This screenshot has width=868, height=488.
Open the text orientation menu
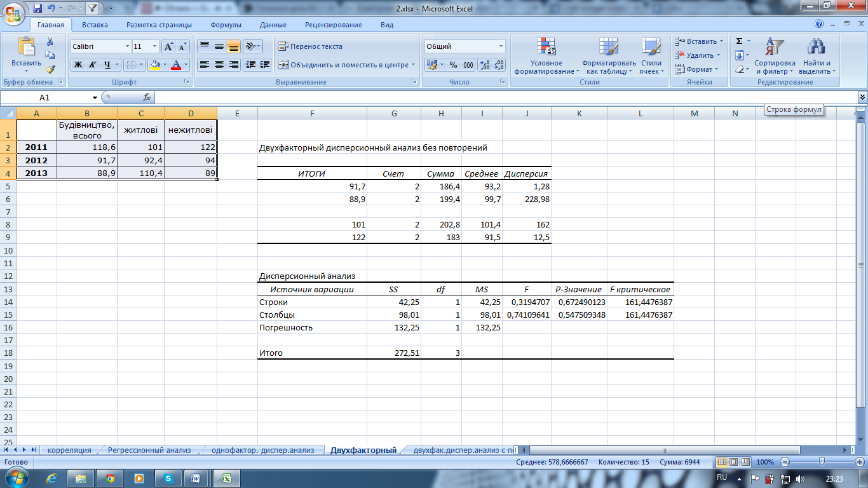pos(252,46)
